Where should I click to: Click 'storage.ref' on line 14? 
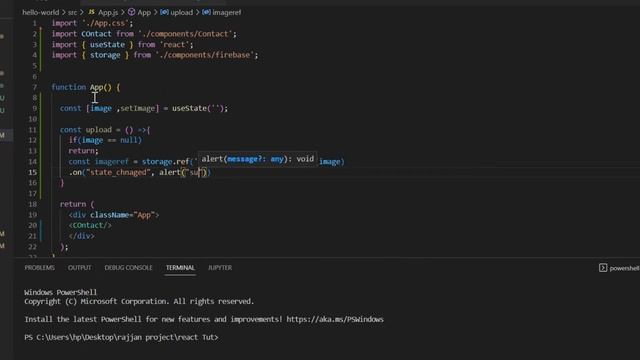[x=165, y=162]
